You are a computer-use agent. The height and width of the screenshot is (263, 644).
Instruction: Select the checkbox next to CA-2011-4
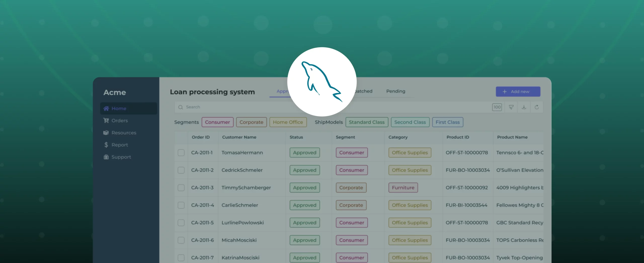pos(181,205)
